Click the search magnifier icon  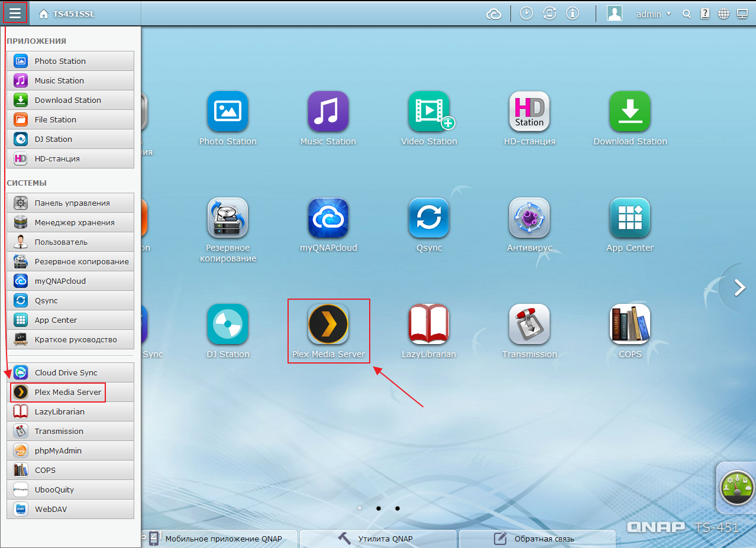[686, 14]
